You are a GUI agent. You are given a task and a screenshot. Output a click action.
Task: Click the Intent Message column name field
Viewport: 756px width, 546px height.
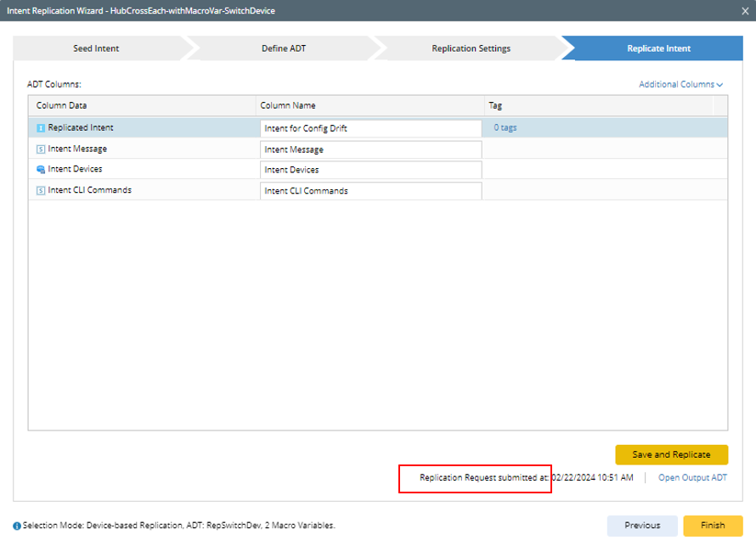370,149
